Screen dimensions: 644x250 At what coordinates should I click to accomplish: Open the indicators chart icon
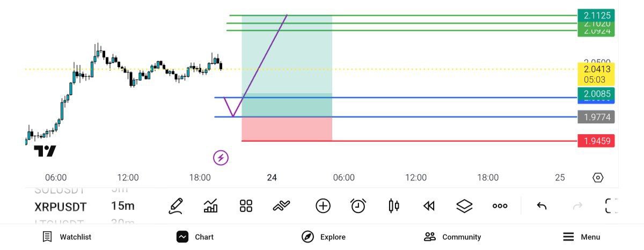click(x=211, y=206)
